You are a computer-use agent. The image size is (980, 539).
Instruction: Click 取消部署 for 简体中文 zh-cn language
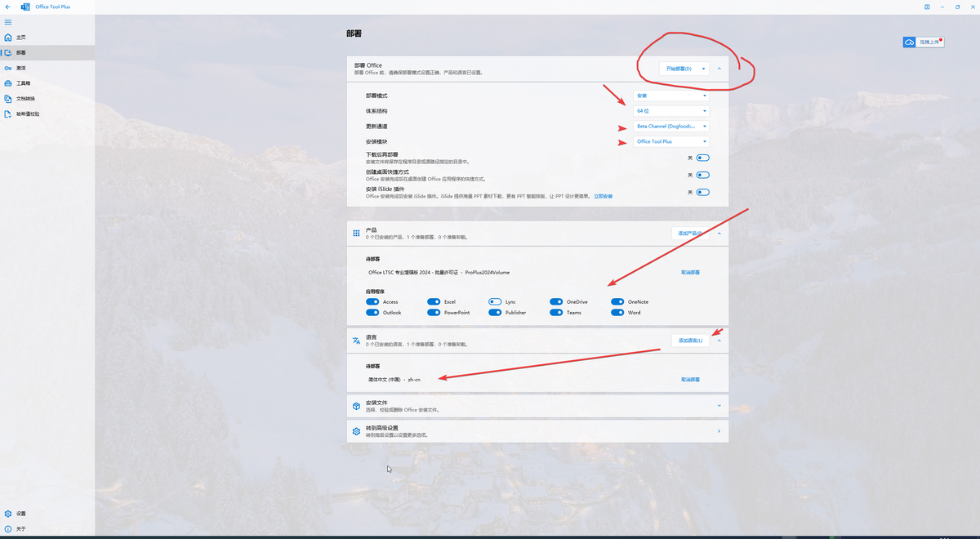click(690, 380)
